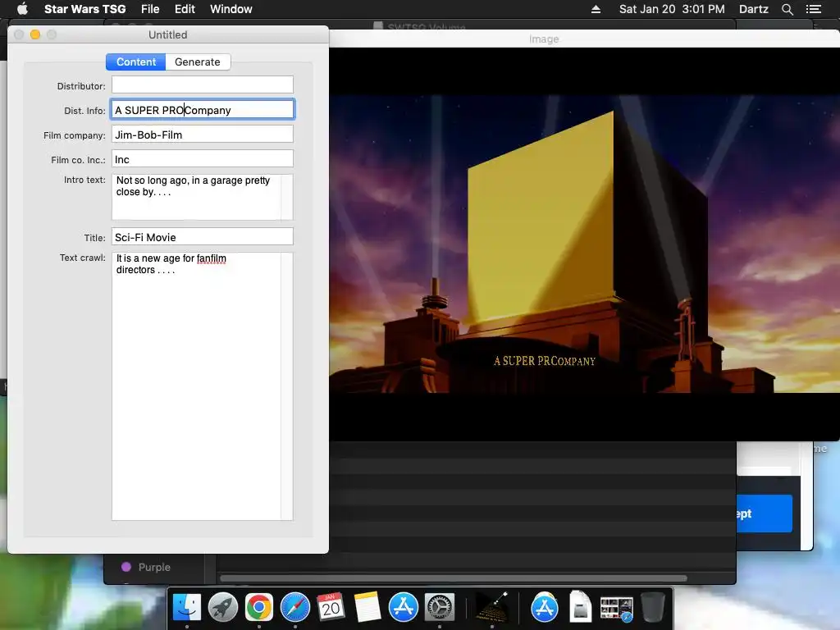
Task: Launch Google Chrome from the dock
Action: pyautogui.click(x=258, y=608)
